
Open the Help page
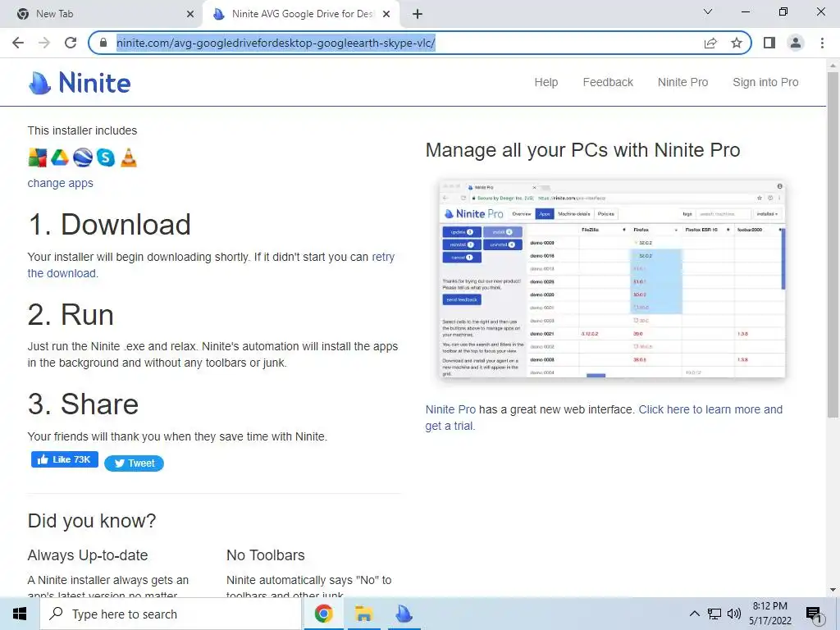tap(546, 83)
